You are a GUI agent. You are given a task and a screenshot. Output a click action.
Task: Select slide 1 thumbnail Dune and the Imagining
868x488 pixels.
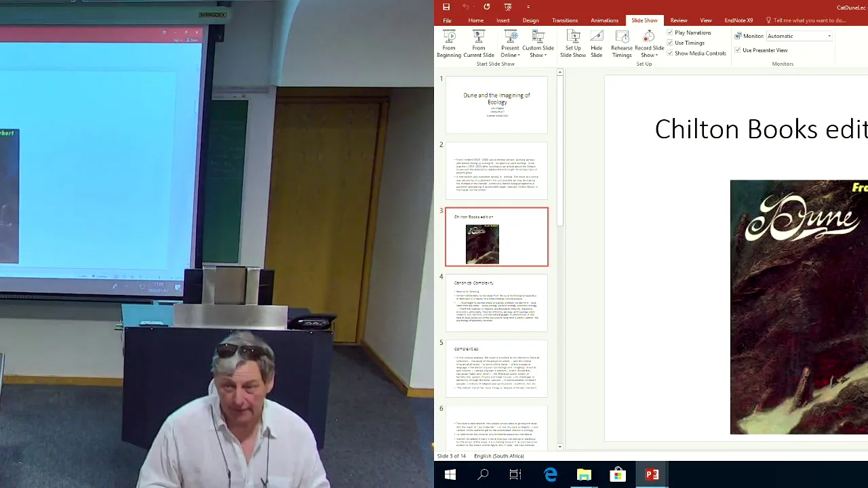click(496, 105)
